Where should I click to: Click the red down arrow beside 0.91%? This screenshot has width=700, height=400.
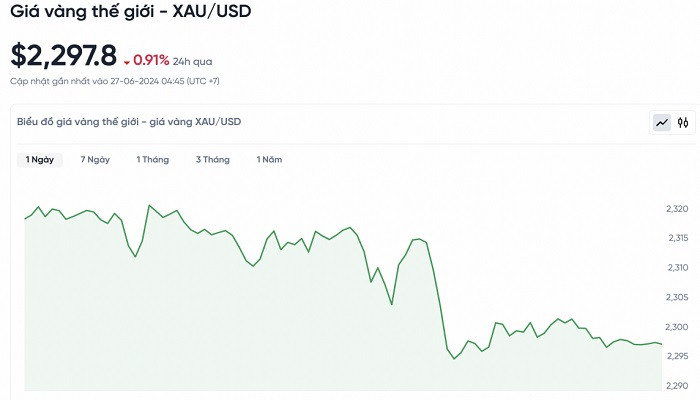click(126, 60)
